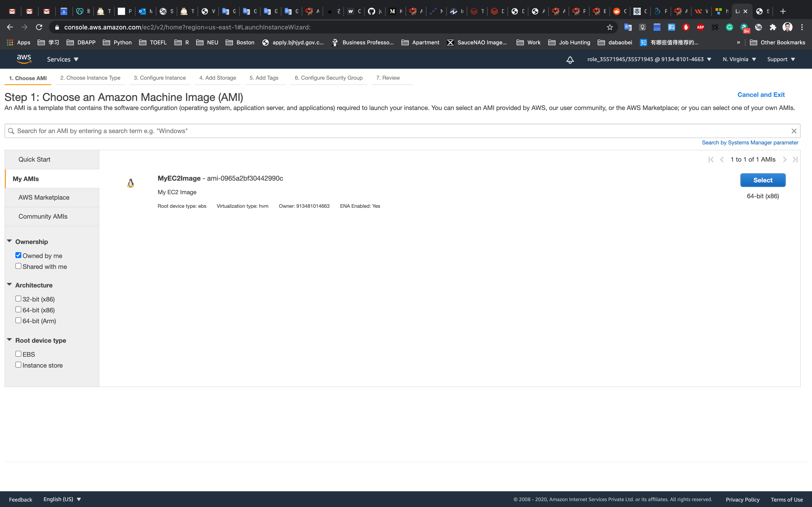Enable Shared with me filter
Screen dimensions: 812x507
[18, 266]
